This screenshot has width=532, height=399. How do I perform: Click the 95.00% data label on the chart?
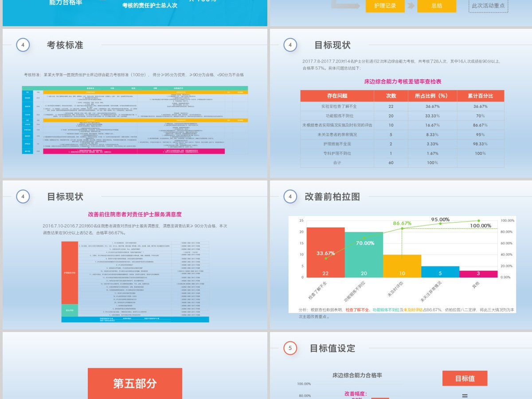(x=440, y=219)
